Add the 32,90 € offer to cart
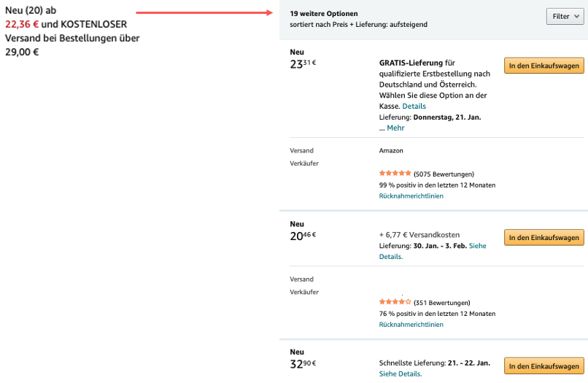This screenshot has width=588, height=383. (x=543, y=366)
